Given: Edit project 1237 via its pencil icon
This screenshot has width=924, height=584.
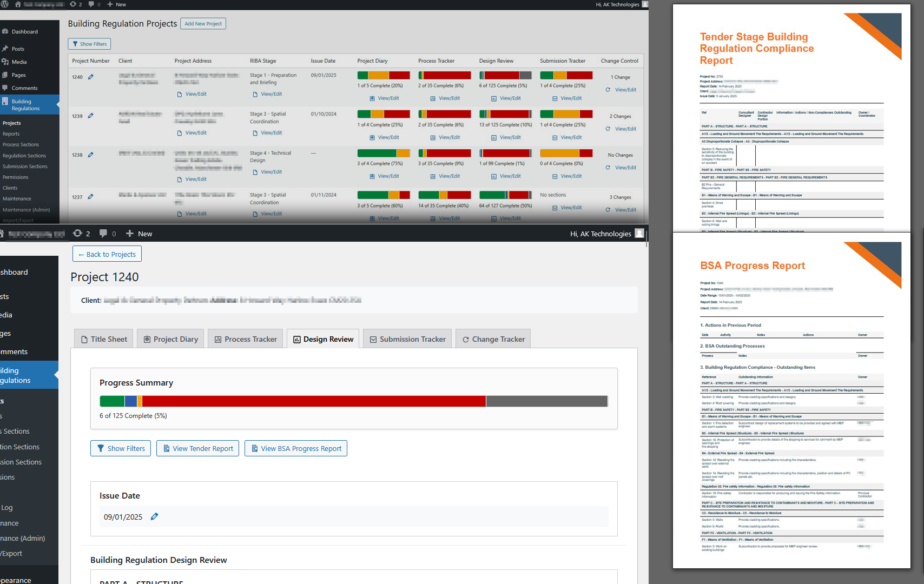Looking at the screenshot, I should (x=91, y=197).
